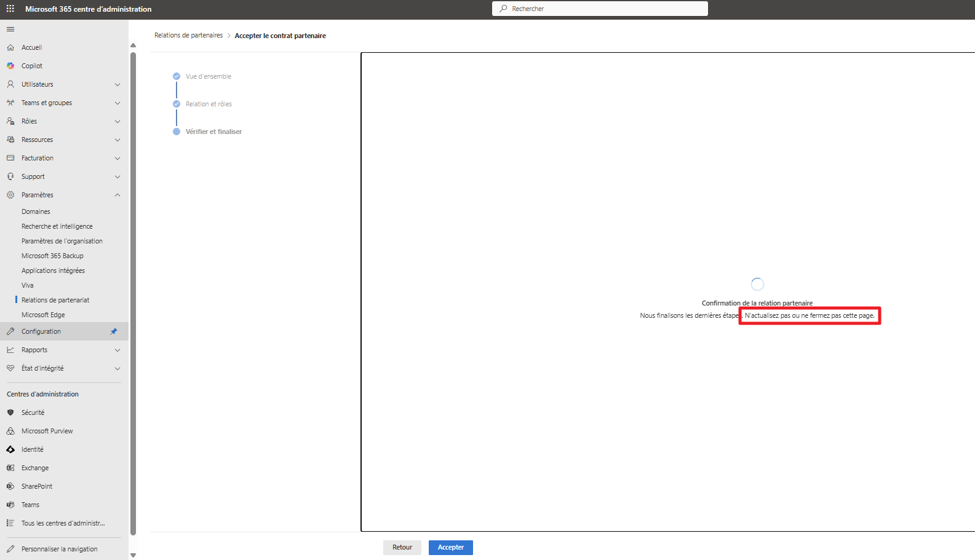Collapse the navigation menu hamburger icon
The image size is (975, 560).
tap(10, 29)
